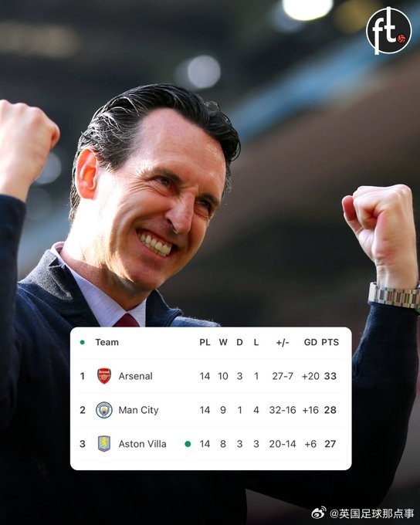Image resolution: width=420 pixels, height=525 pixels.
Task: Select the PTS column header
Action: coord(330,342)
